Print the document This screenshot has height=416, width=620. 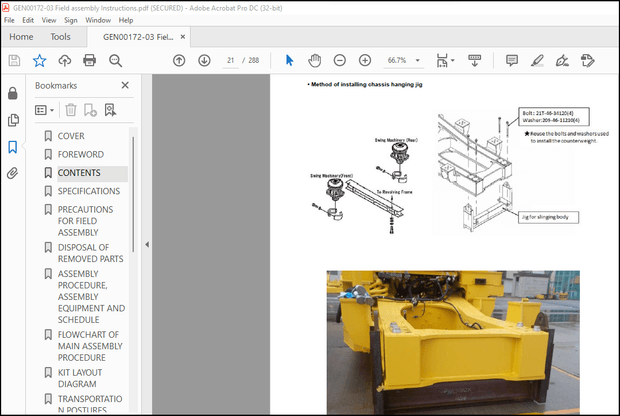[90, 61]
